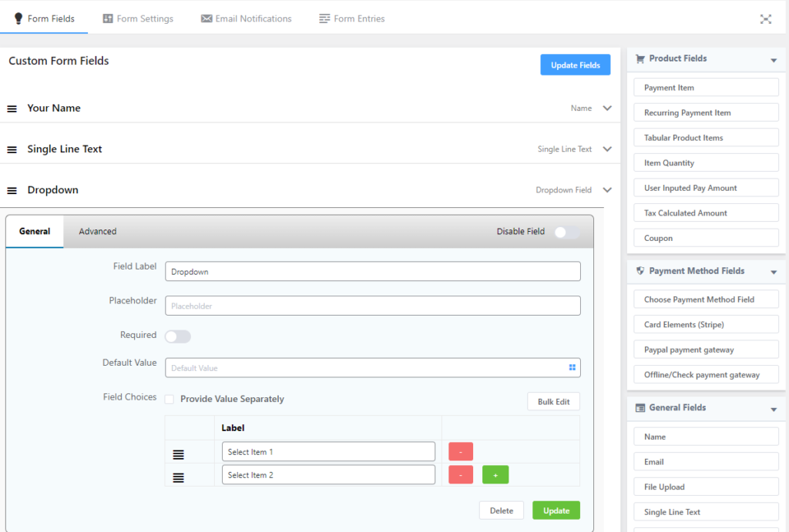The width and height of the screenshot is (789, 532).
Task: Click drag handle for Select Item 1 row
Action: click(x=178, y=454)
